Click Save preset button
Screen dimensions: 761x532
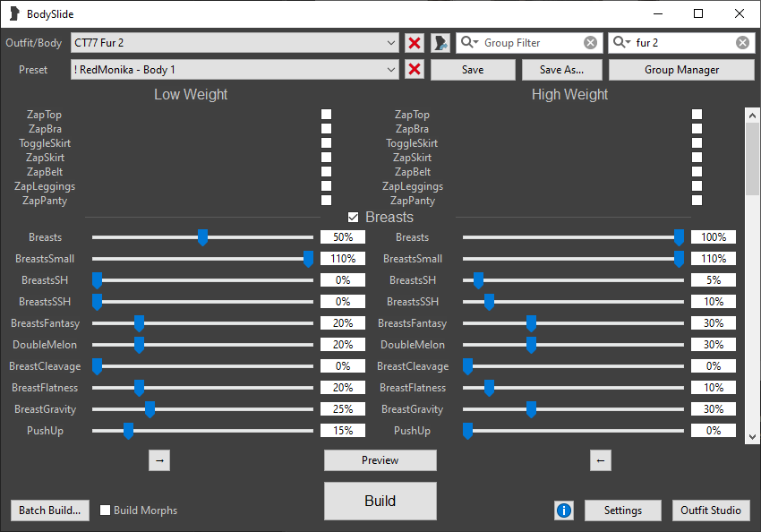tap(473, 70)
